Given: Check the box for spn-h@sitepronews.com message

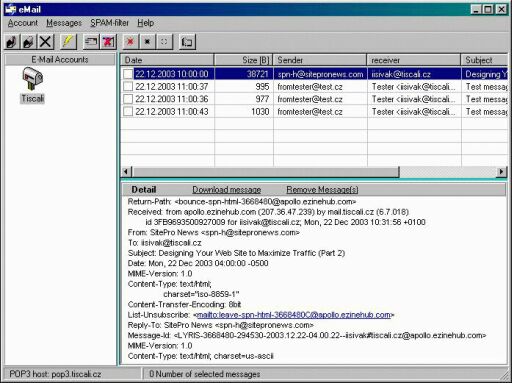Looking at the screenshot, I should (x=128, y=74).
